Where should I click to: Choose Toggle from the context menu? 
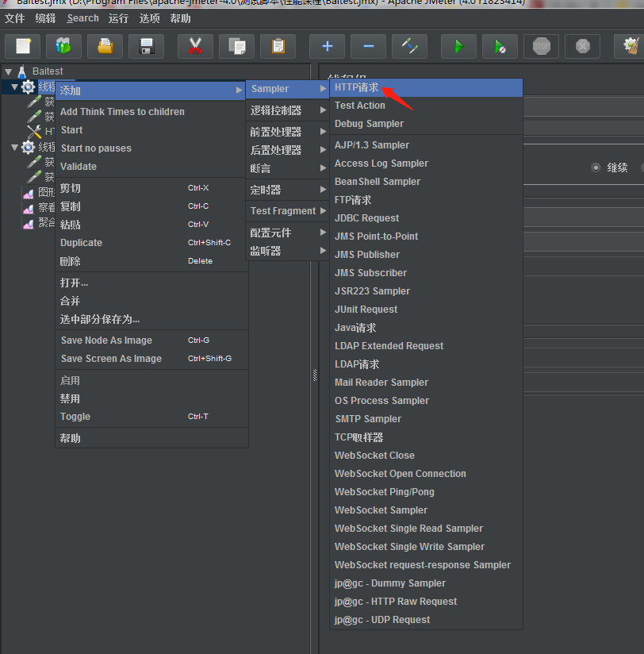[151, 417]
